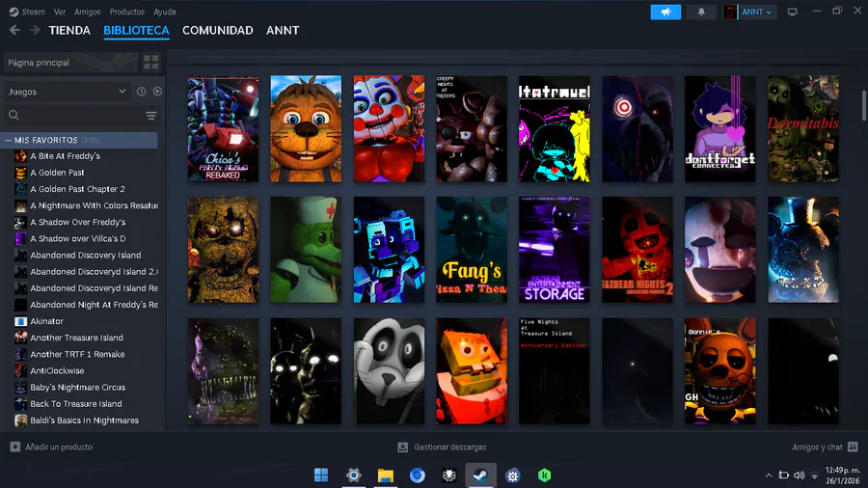Click Gestionar descargas
The width and height of the screenshot is (868, 488).
(450, 447)
